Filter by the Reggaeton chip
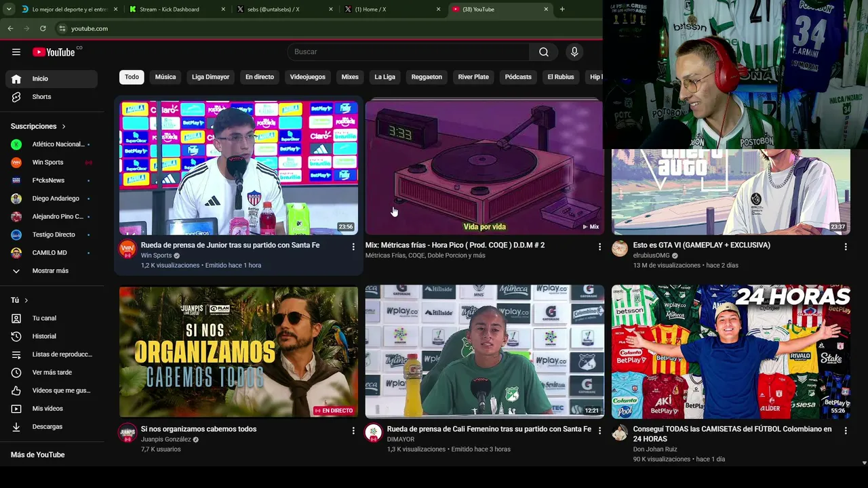The width and height of the screenshot is (868, 488). pos(427,77)
